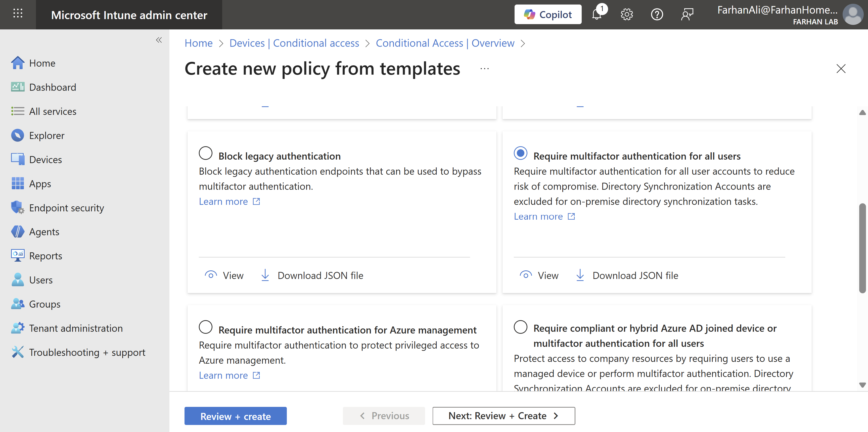Select Require compliant or hybrid device radio
Viewport: 868px width, 432px height.
[x=521, y=327]
